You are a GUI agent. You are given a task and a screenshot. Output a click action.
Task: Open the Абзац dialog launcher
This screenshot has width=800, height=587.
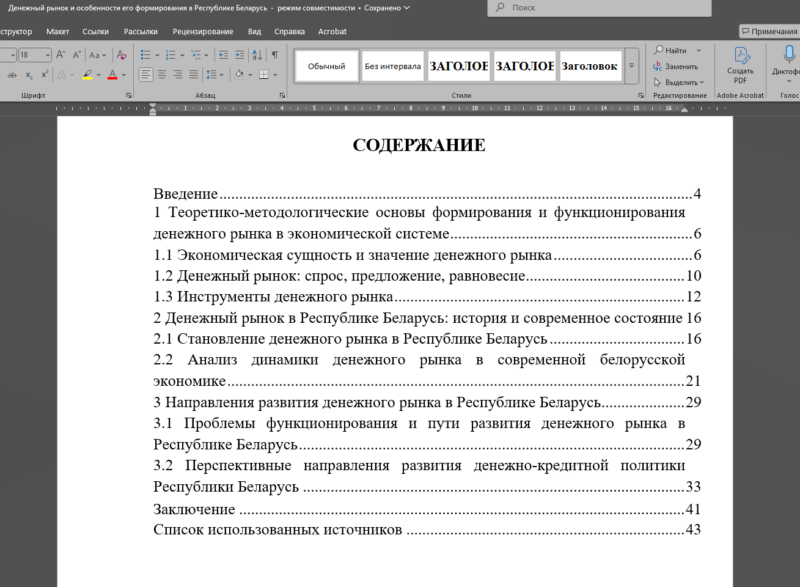[x=282, y=95]
